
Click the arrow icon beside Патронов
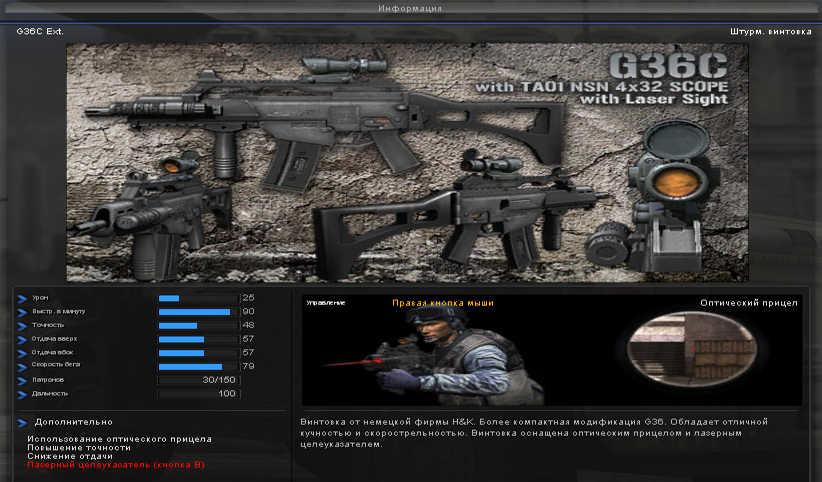22,380
